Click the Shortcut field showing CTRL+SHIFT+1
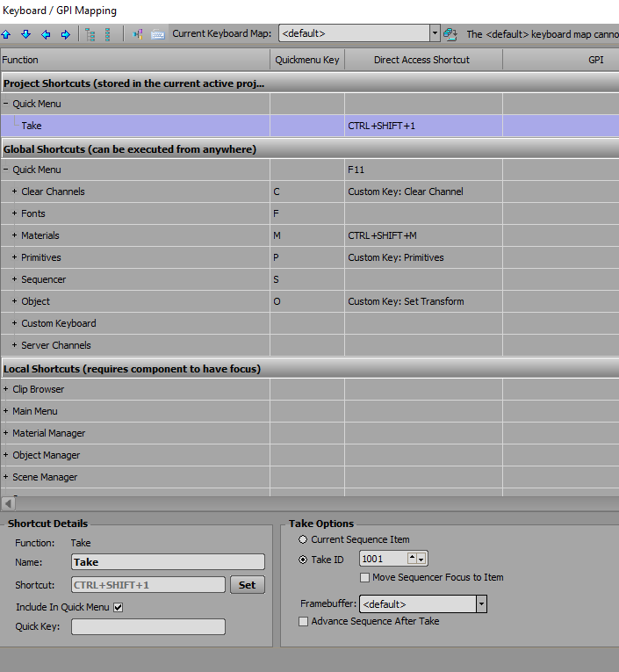The height and width of the screenshot is (672, 619). click(148, 585)
